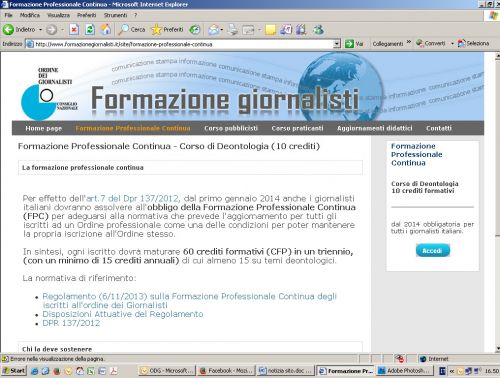The width and height of the screenshot is (500, 378).
Task: Select the Corso pubblicisti navigation tab
Action: (231, 128)
